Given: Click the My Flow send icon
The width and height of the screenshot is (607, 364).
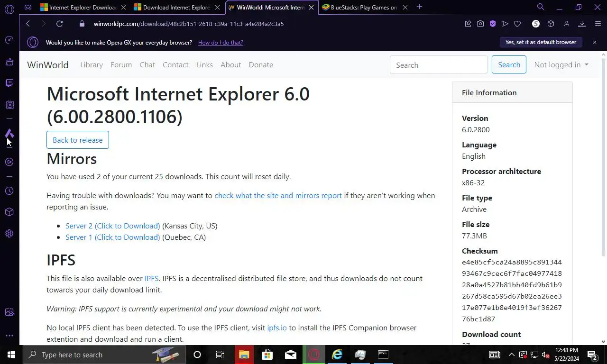Looking at the screenshot, I should [x=505, y=24].
